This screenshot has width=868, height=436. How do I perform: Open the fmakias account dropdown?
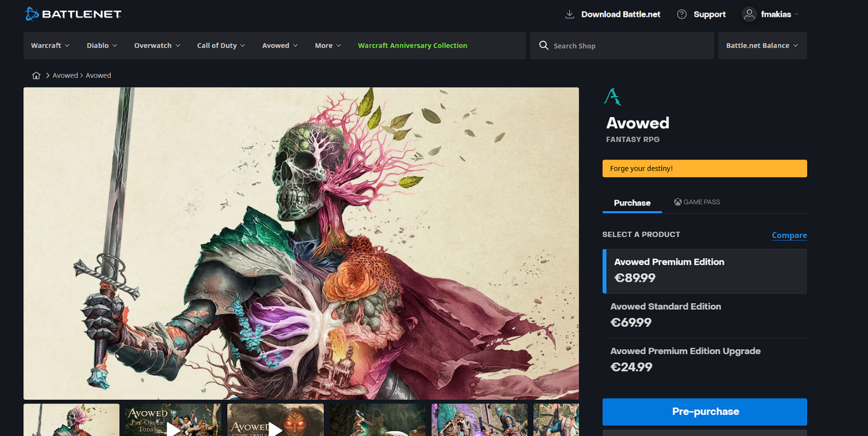point(780,15)
